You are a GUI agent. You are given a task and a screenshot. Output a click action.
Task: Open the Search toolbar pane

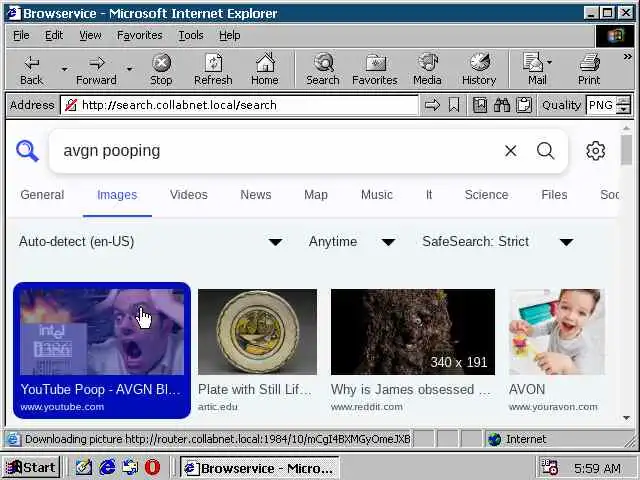(x=323, y=70)
